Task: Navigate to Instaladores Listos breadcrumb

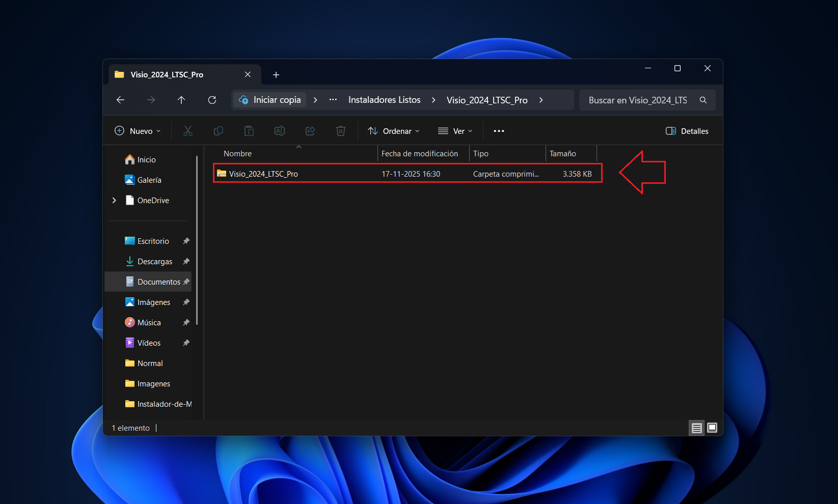Action: pos(385,100)
